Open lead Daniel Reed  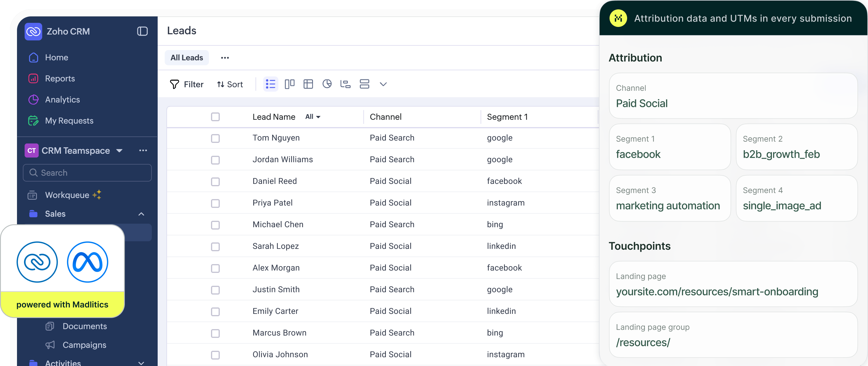click(275, 181)
